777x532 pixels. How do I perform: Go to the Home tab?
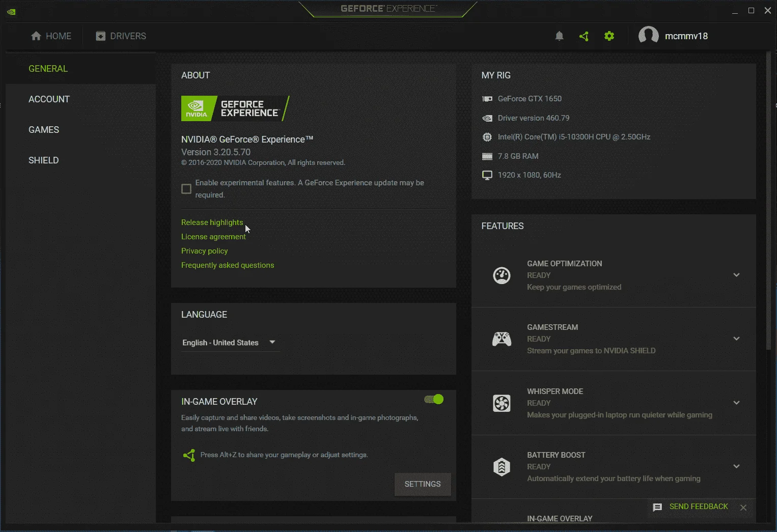click(51, 36)
